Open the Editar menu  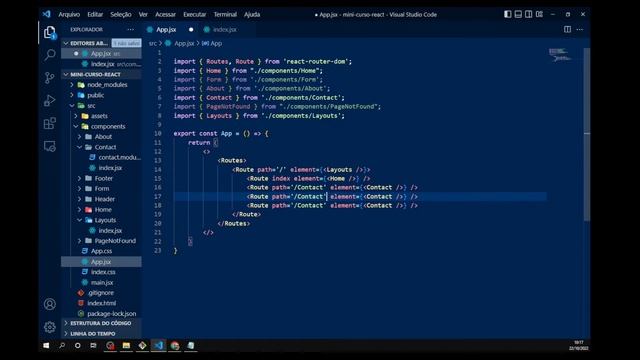pyautogui.click(x=95, y=14)
